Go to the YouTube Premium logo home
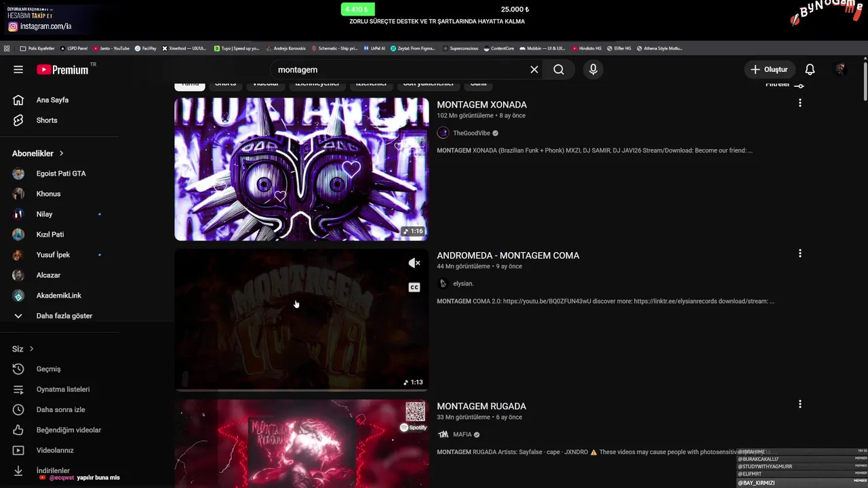Viewport: 868px width, 488px height. [62, 69]
